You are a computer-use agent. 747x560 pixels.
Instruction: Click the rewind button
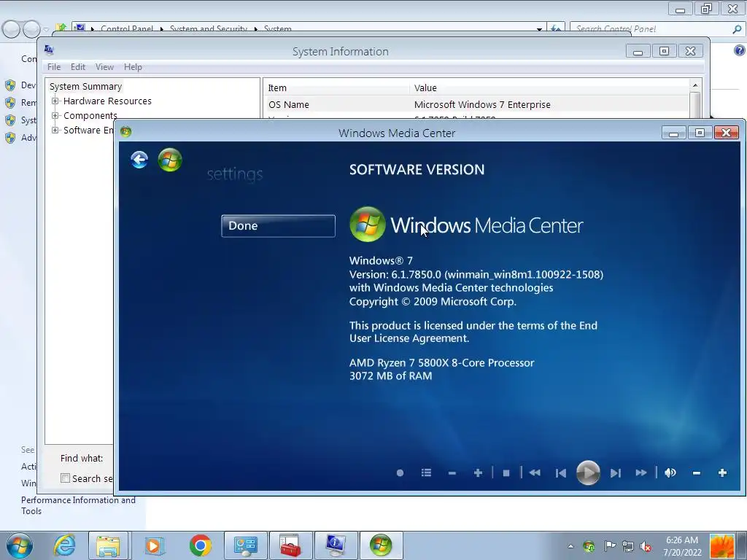pyautogui.click(x=535, y=472)
